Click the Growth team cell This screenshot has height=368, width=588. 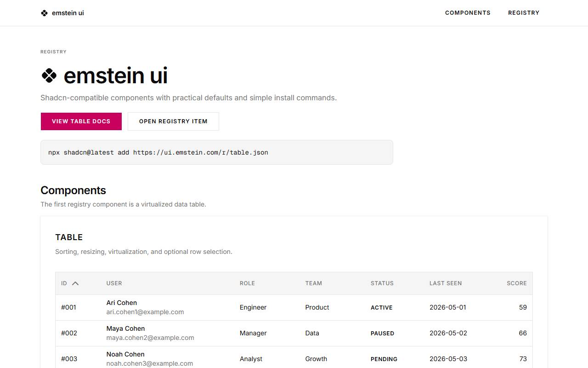(317, 359)
